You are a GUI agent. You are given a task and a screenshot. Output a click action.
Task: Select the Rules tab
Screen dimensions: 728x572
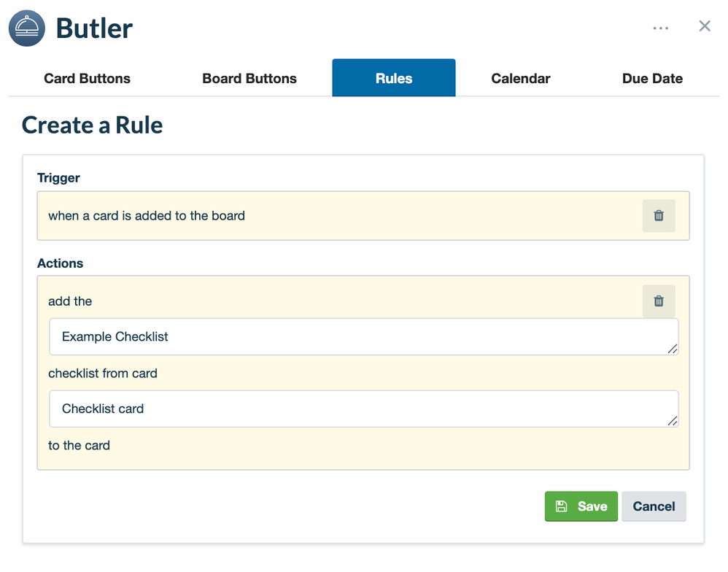coord(394,78)
